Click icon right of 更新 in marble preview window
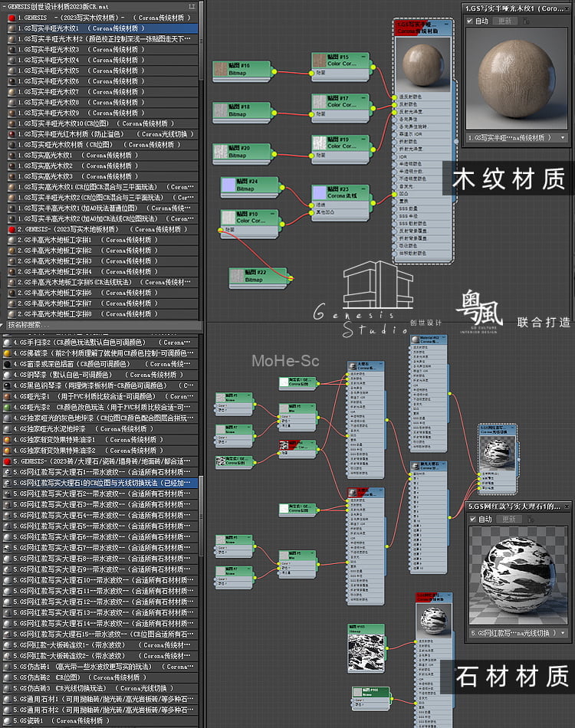 point(530,519)
